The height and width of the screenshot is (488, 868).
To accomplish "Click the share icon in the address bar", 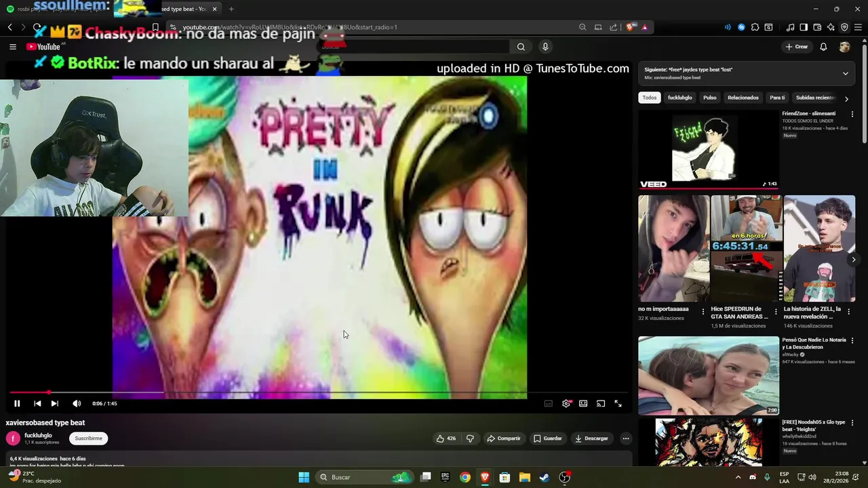I will point(614,27).
